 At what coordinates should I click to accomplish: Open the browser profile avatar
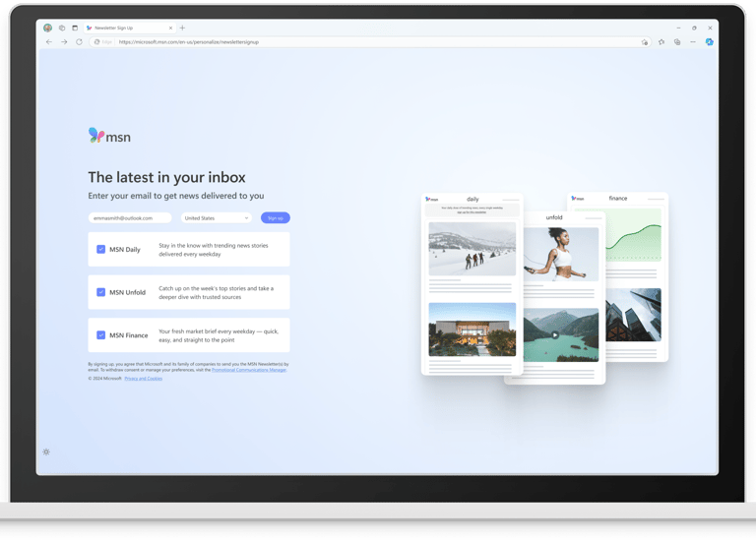(x=47, y=28)
